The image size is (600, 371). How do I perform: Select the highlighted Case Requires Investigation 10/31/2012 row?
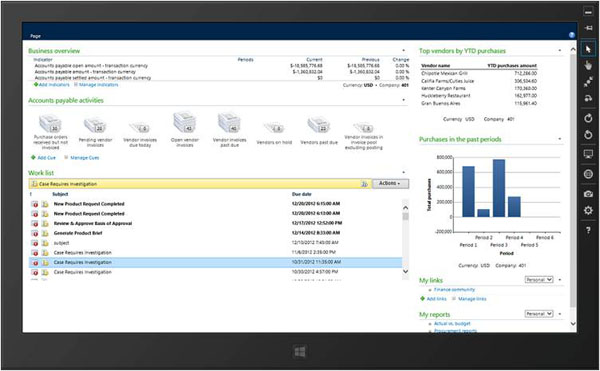click(x=215, y=262)
